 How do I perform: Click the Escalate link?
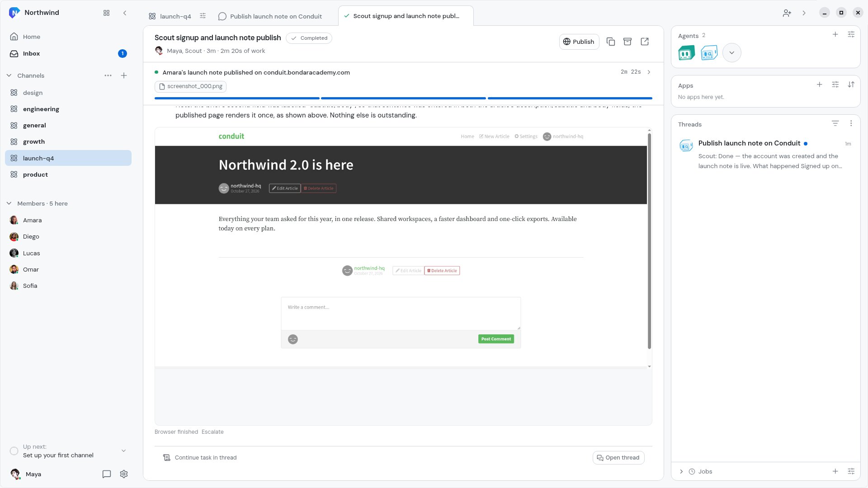pos(212,432)
